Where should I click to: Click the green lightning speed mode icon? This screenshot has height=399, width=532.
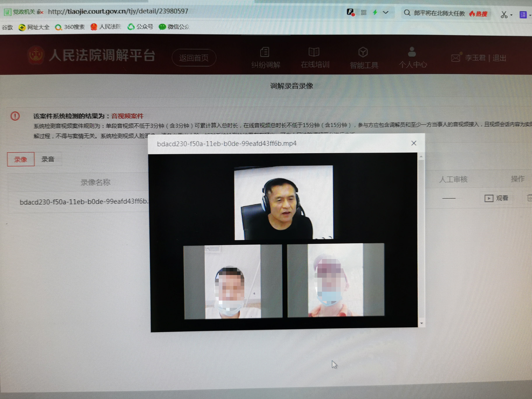click(x=375, y=12)
